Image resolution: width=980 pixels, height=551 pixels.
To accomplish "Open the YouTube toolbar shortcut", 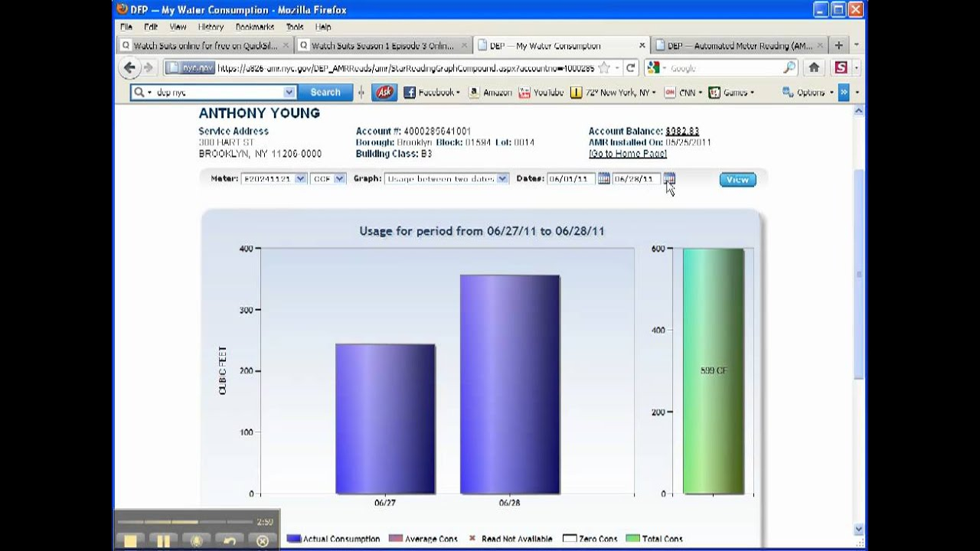I will coord(541,93).
